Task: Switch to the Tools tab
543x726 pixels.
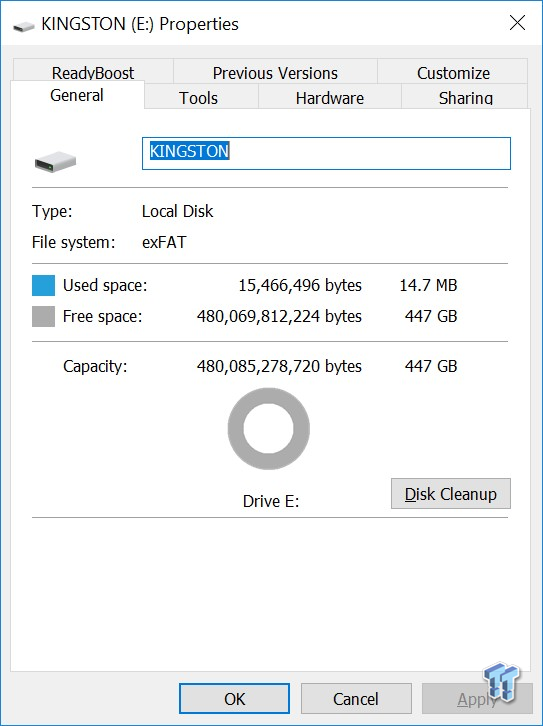Action: [x=199, y=97]
